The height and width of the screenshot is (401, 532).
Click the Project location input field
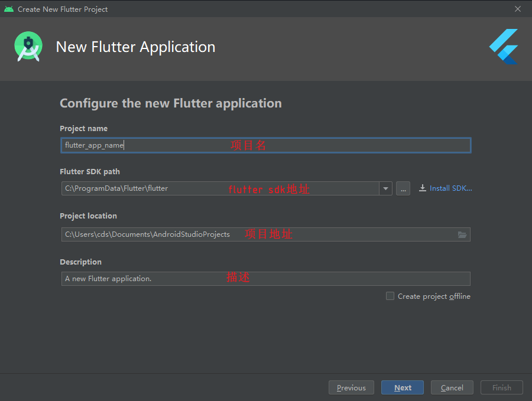265,234
